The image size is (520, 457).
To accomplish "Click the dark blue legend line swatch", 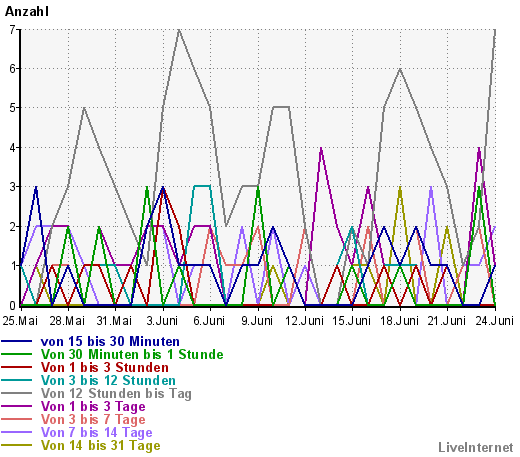I will point(17,341).
